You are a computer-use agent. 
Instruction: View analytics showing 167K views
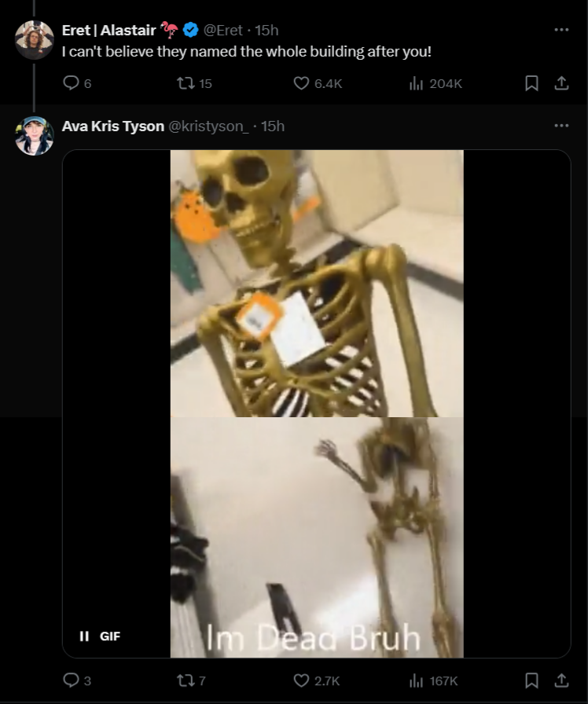tap(417, 680)
